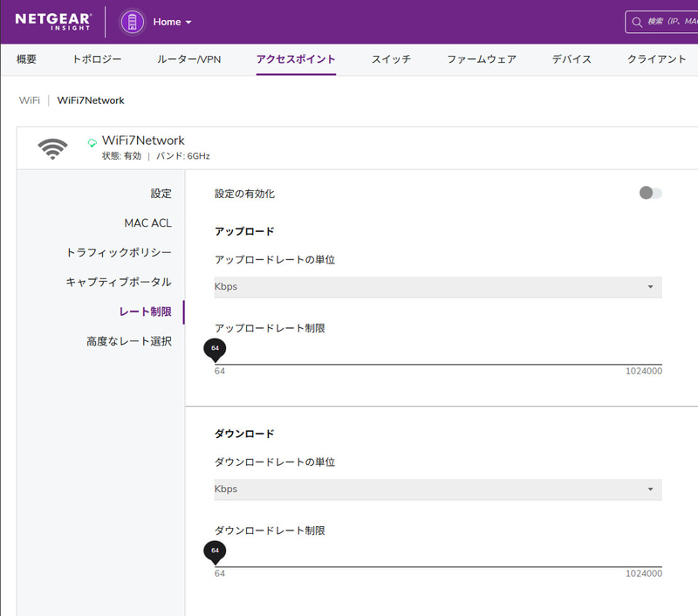The image size is (698, 616).
Task: Click the green status indicator next to WiFi7Network
Action: tap(90, 140)
